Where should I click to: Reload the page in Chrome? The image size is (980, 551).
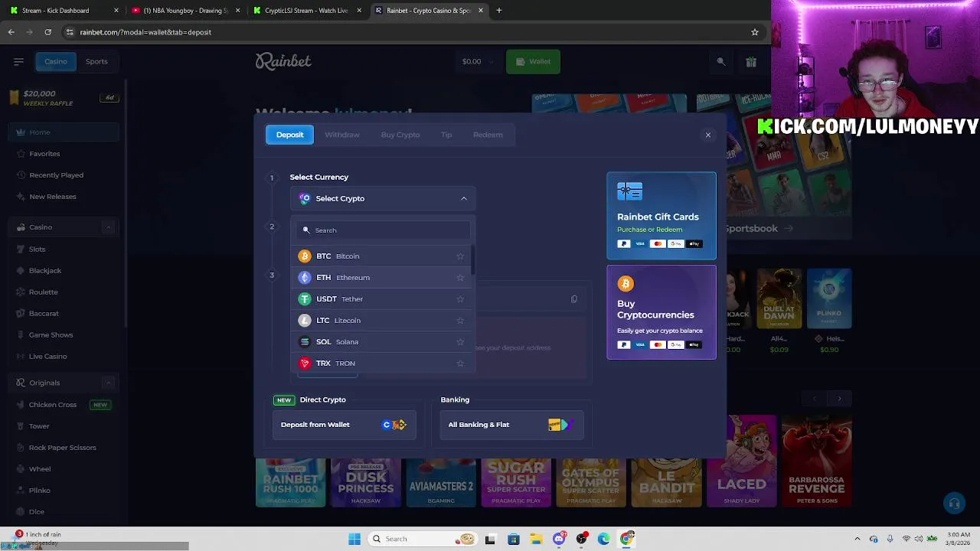click(x=47, y=32)
